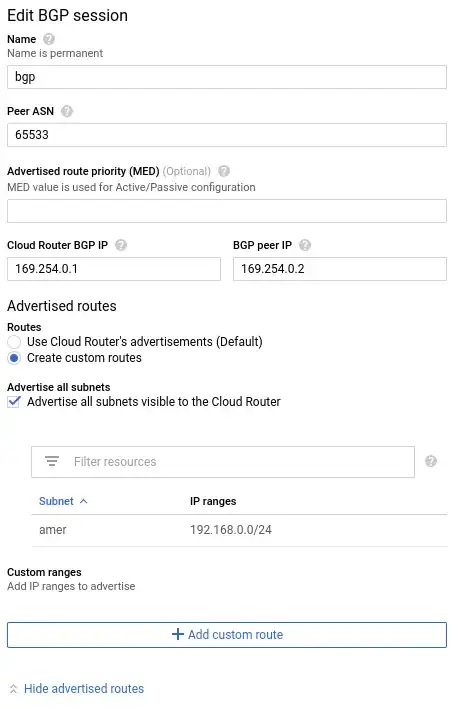This screenshot has width=466, height=709.
Task: Click the 192.168.0.0/24 IP range cell
Action: [231, 530]
